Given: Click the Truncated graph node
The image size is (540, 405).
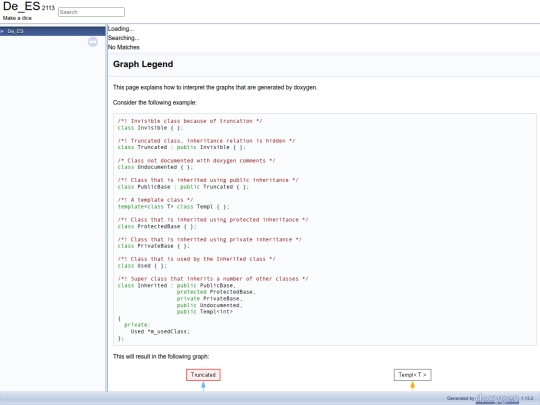Looking at the screenshot, I should tap(203, 375).
